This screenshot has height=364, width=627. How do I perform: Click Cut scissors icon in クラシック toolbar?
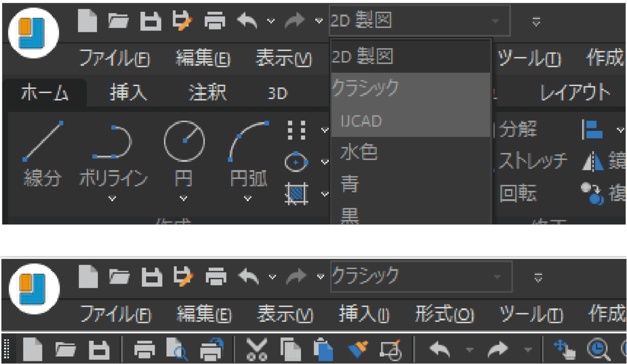point(257,349)
